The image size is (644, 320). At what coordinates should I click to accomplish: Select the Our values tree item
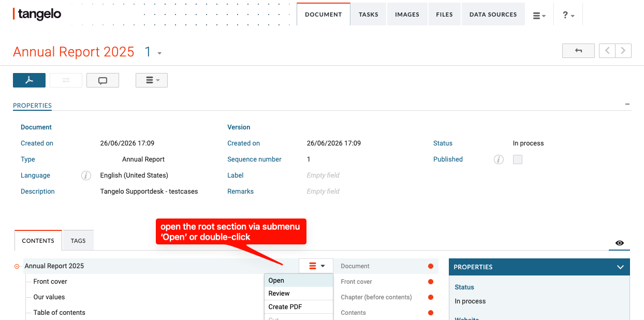[49, 297]
